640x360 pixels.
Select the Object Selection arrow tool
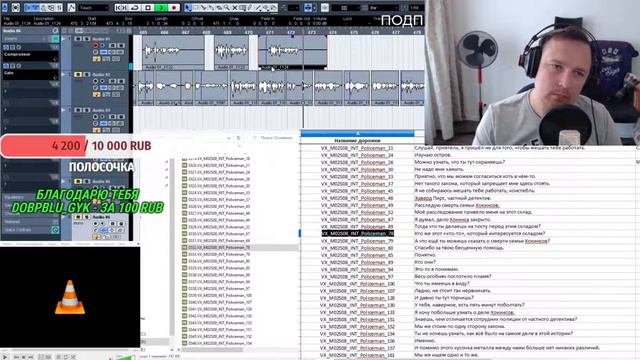188,8
